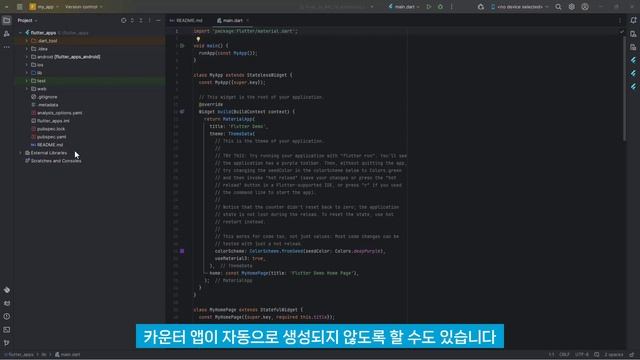Open the Project view selector dropdown
This screenshot has height=360, width=640.
coord(27,20)
